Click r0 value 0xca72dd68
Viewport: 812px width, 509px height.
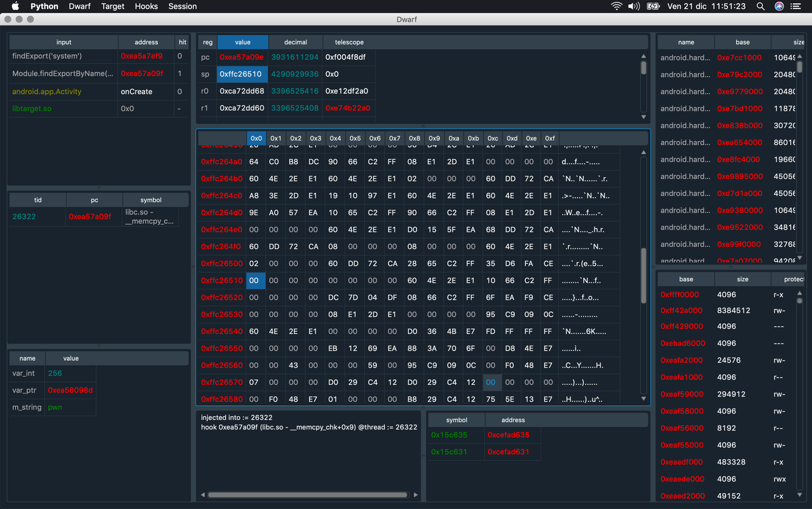[242, 91]
